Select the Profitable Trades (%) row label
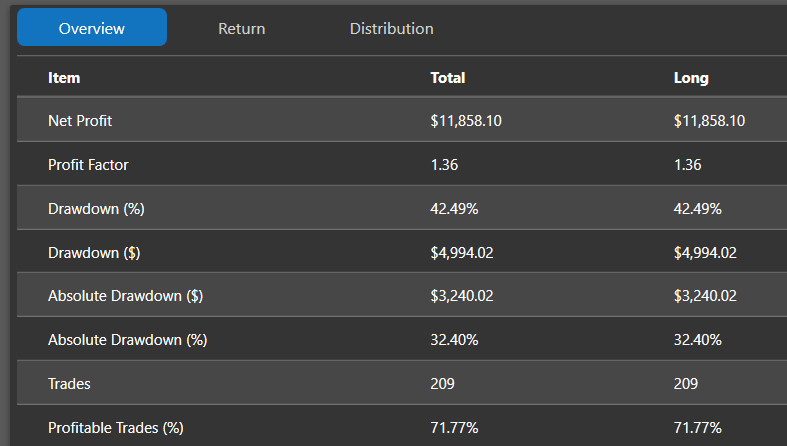Screen dimensions: 787x446 [x=115, y=428]
